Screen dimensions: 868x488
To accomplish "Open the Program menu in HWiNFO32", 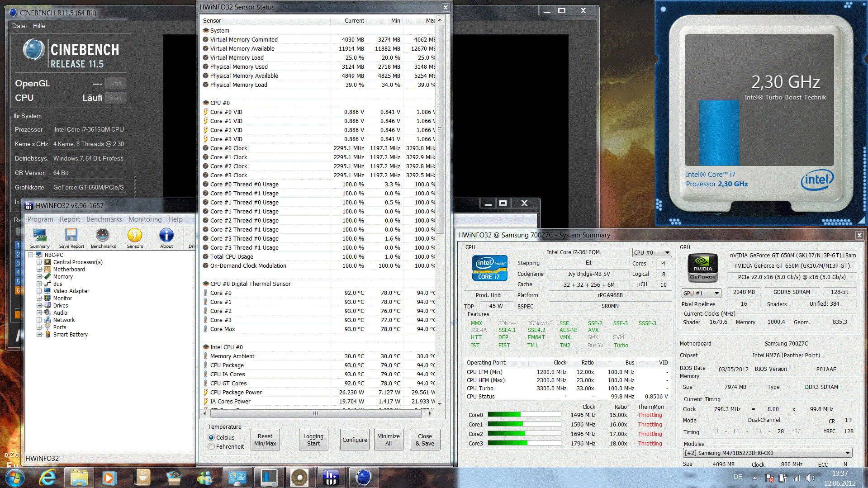I will [x=40, y=219].
